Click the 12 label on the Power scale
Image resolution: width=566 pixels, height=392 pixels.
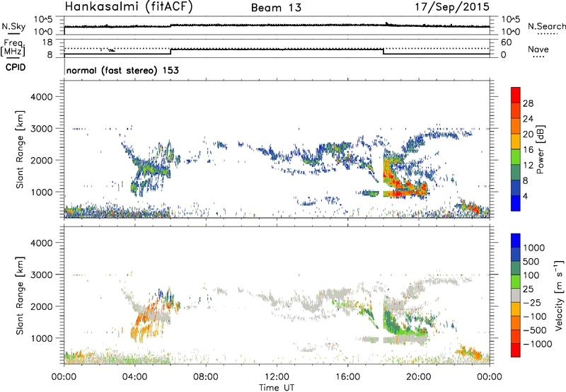[528, 166]
